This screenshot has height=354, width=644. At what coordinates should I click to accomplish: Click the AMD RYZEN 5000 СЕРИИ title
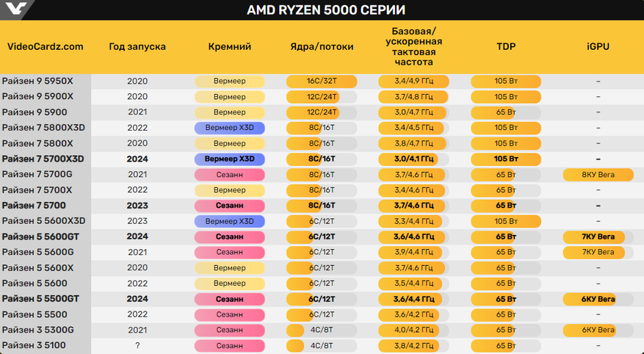point(321,10)
